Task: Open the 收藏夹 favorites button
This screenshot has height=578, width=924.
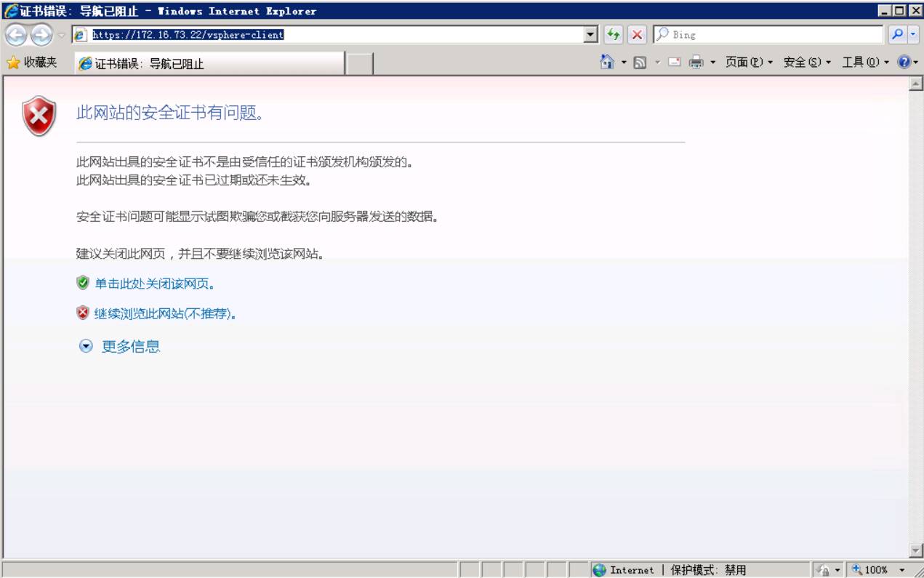Action: point(32,63)
